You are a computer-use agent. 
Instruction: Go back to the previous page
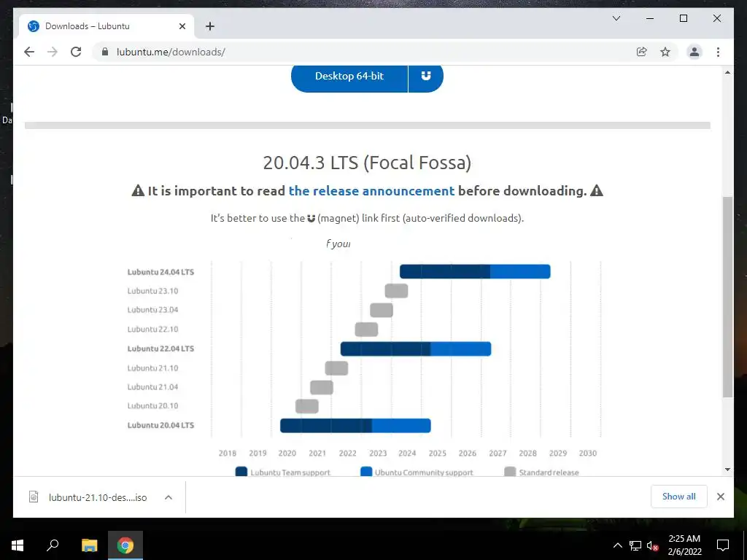click(29, 52)
